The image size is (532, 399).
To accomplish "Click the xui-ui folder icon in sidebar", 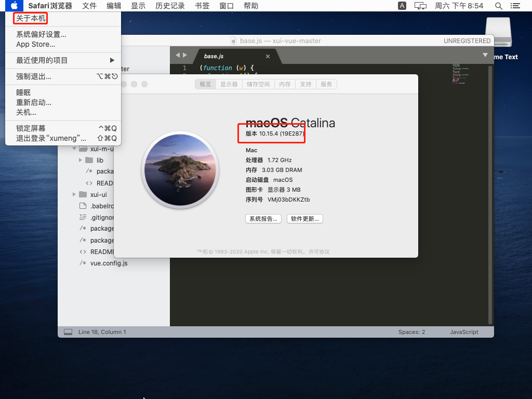I will [x=83, y=194].
